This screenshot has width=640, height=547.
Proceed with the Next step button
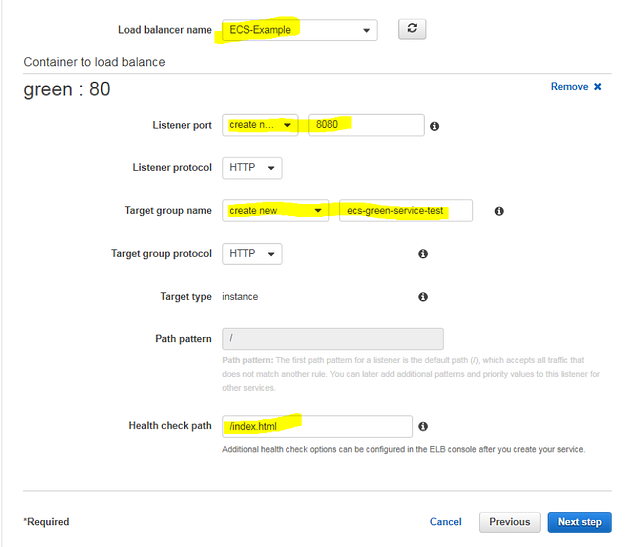[x=579, y=522]
